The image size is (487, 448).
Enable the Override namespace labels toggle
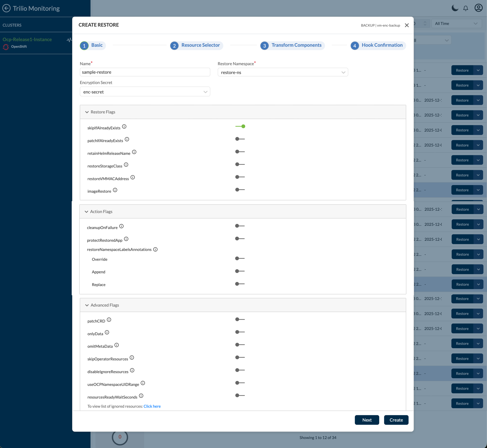tap(240, 258)
